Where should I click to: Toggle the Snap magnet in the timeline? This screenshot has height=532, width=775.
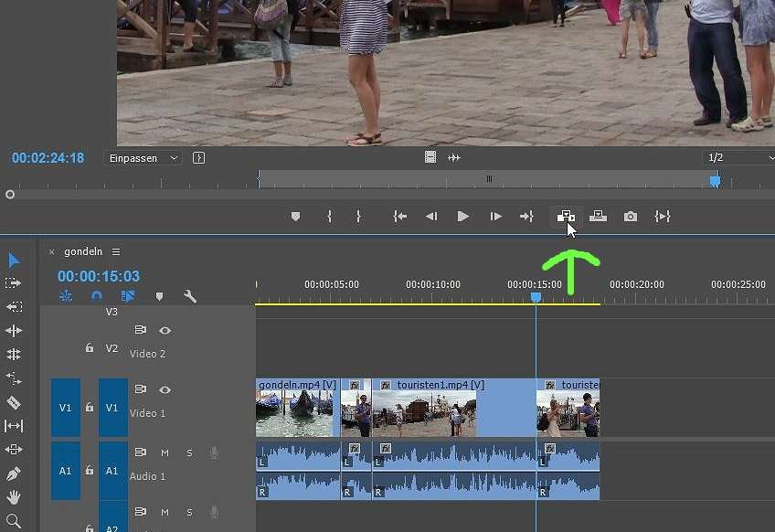click(x=95, y=296)
